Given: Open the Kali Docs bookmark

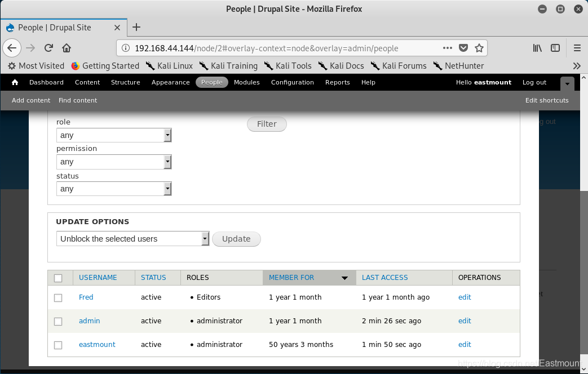Looking at the screenshot, I should tap(341, 66).
